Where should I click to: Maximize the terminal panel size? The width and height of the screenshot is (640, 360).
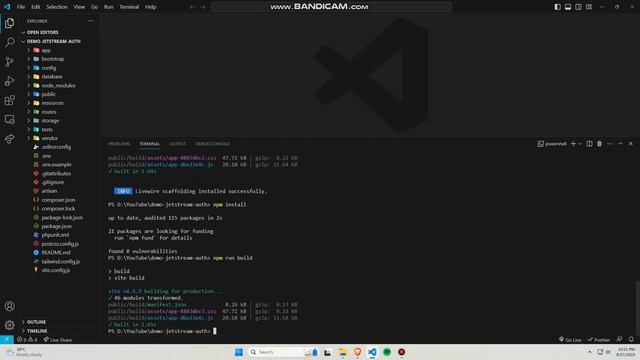(620, 144)
